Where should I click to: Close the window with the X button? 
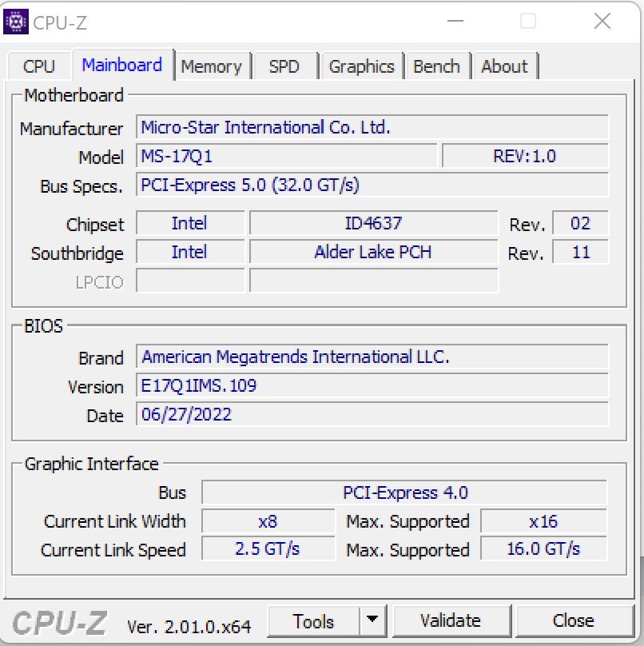click(602, 21)
